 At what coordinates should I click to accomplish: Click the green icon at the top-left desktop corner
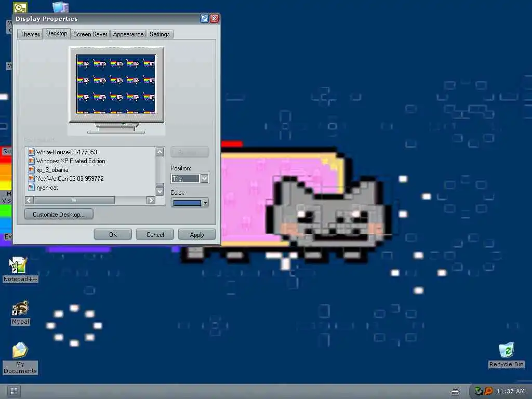pos(20,7)
